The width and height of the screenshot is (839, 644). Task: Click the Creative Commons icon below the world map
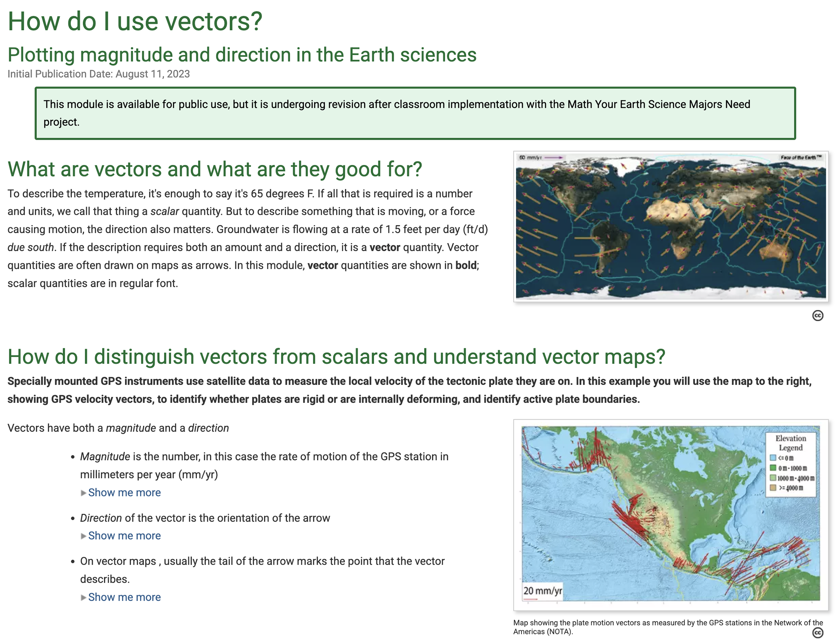(x=817, y=316)
